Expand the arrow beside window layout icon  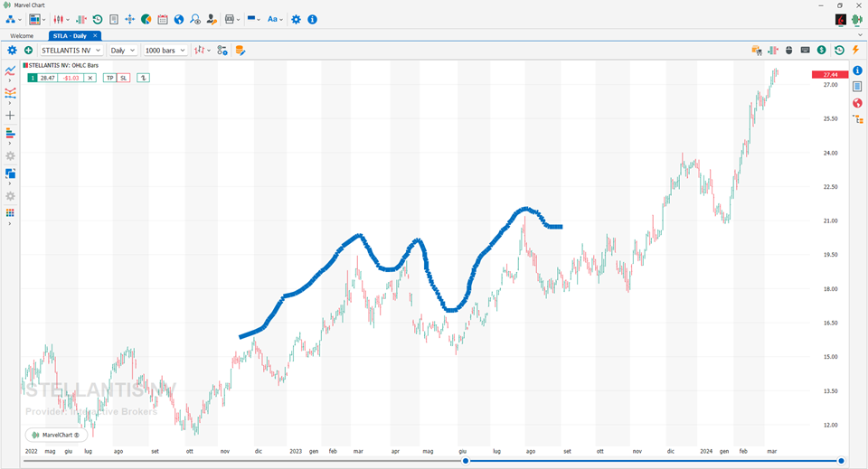(238, 20)
